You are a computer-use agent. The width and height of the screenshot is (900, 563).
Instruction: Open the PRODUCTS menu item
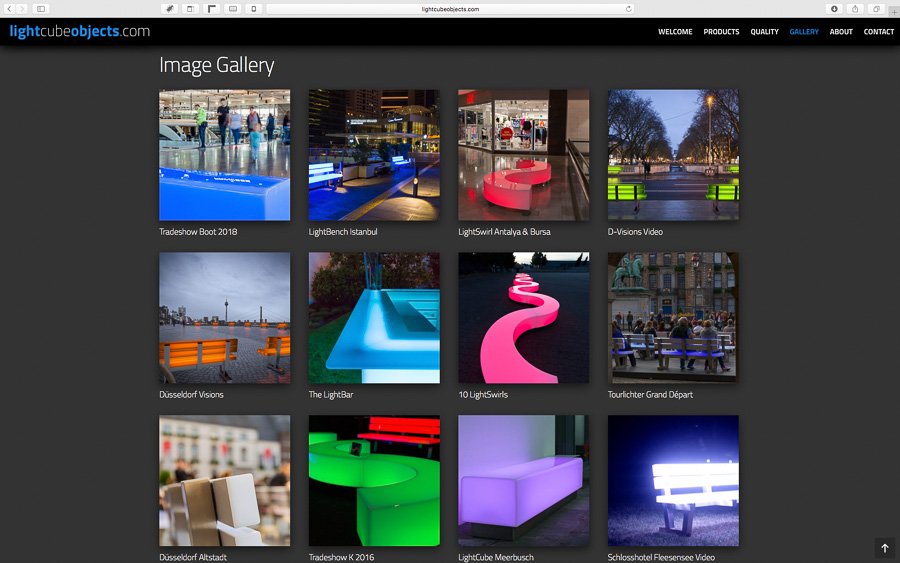tap(721, 32)
